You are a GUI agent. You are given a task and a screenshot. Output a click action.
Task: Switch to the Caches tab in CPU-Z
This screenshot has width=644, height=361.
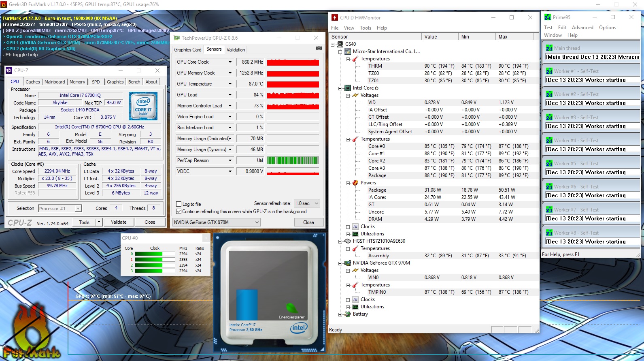[33, 82]
